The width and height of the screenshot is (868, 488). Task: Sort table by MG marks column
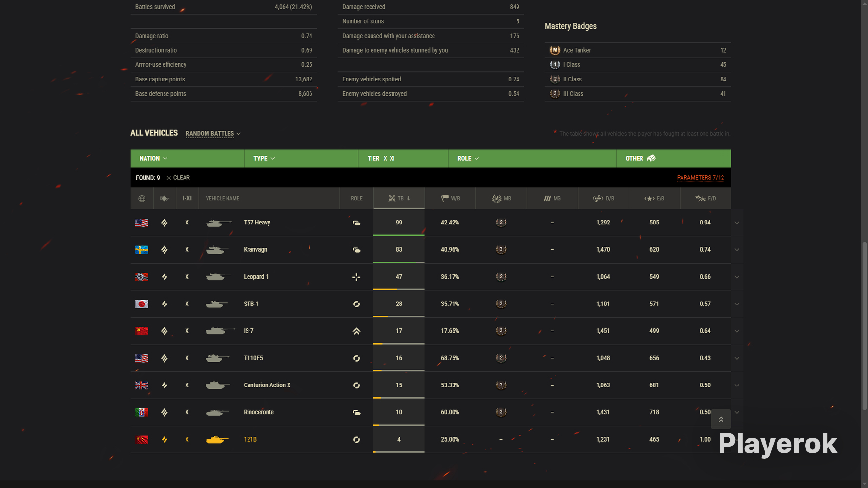pos(552,199)
